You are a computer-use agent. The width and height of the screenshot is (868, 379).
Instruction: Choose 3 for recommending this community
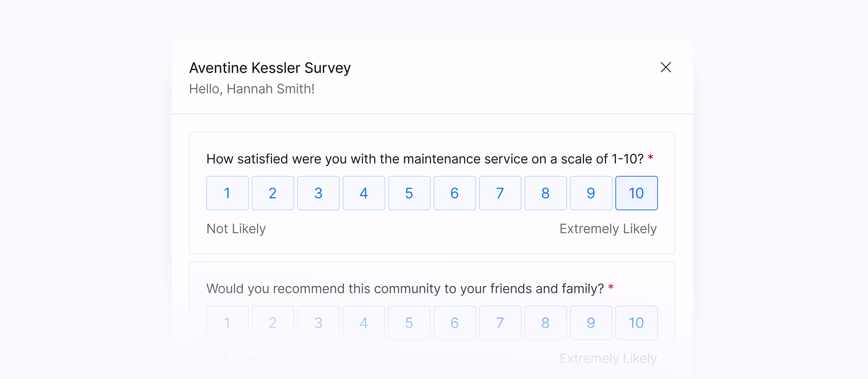pyautogui.click(x=318, y=323)
